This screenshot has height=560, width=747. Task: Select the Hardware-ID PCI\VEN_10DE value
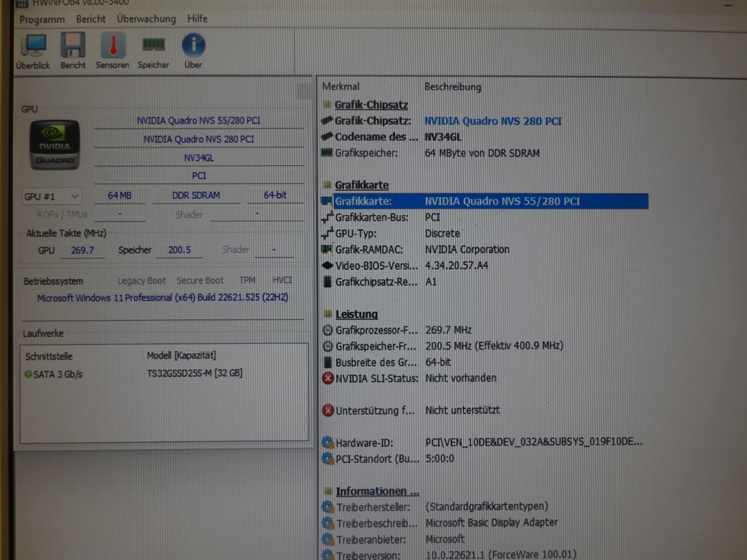[x=534, y=442]
